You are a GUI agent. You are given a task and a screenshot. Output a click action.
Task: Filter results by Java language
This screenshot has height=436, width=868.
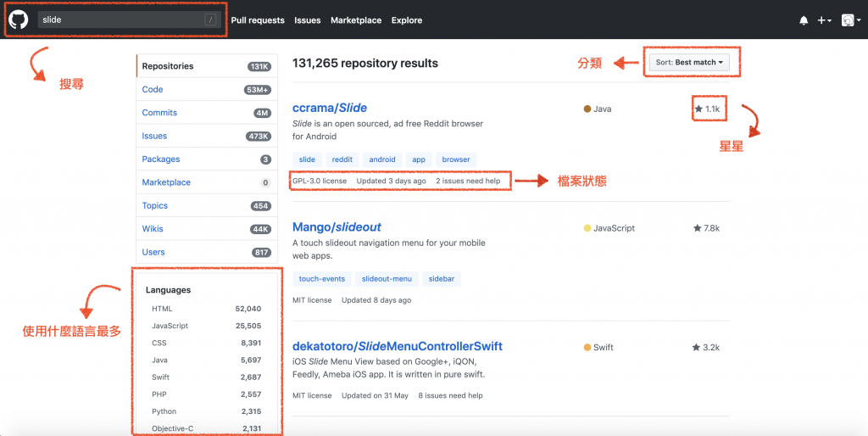pos(207,361)
